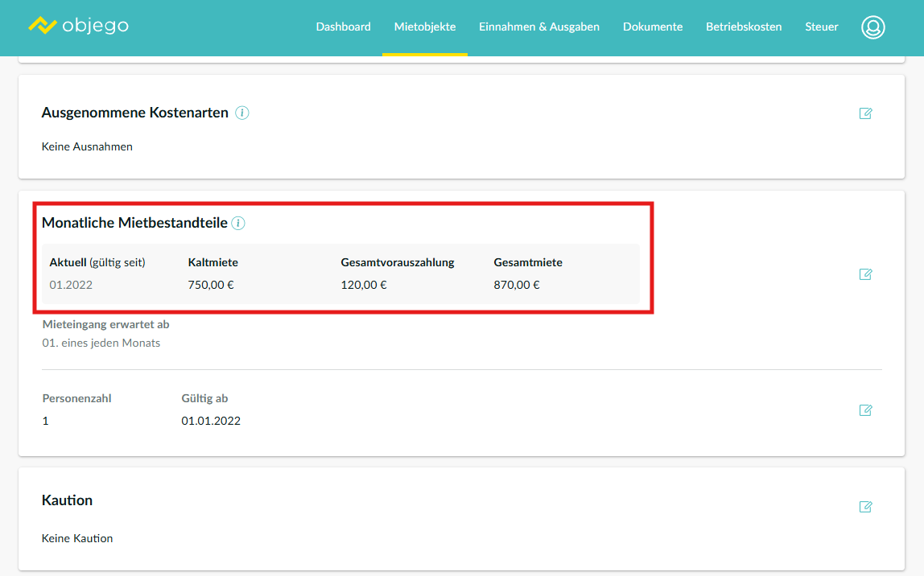Show info for Monatliche Mietbestandteile
This screenshot has width=924, height=576.
238,223
